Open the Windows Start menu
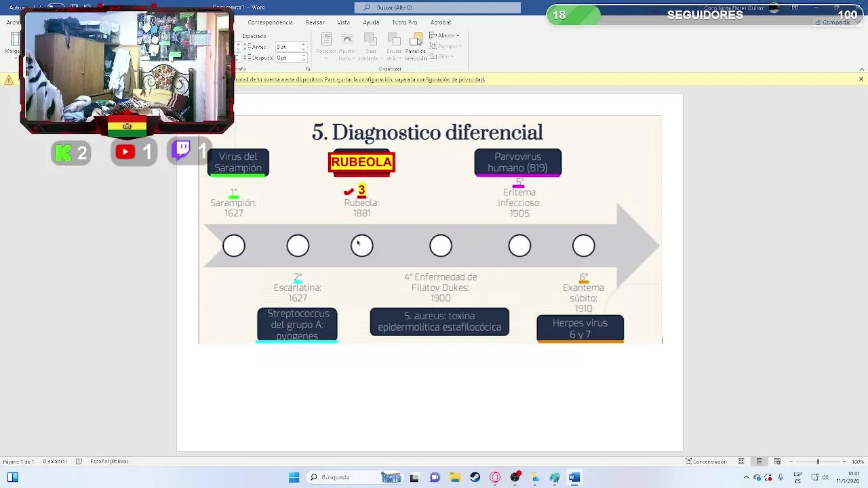This screenshot has width=868, height=488. coord(294,477)
